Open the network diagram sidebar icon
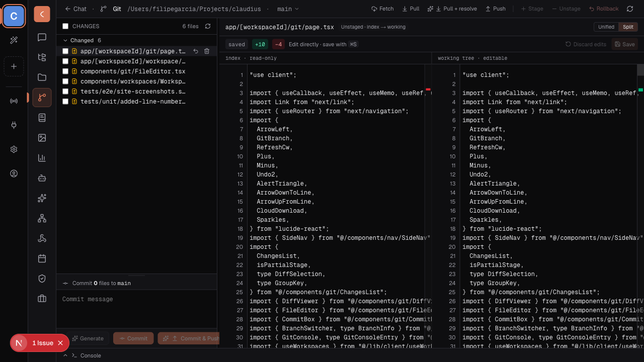Image resolution: width=644 pixels, height=362 pixels. tap(42, 218)
